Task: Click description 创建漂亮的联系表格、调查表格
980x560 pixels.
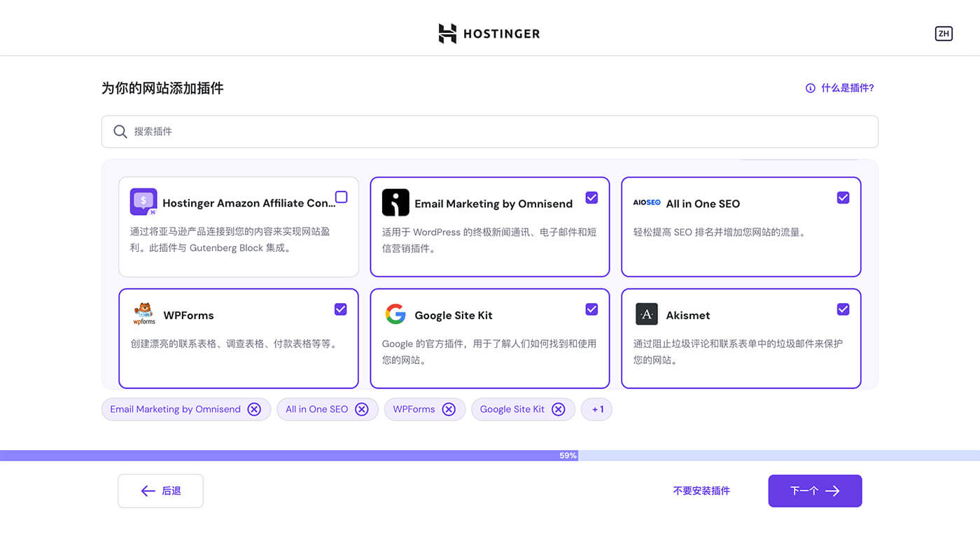Action: [234, 344]
